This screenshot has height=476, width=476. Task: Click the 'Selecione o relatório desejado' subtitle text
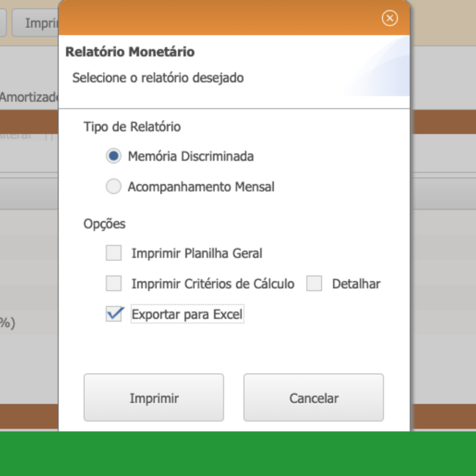[158, 78]
